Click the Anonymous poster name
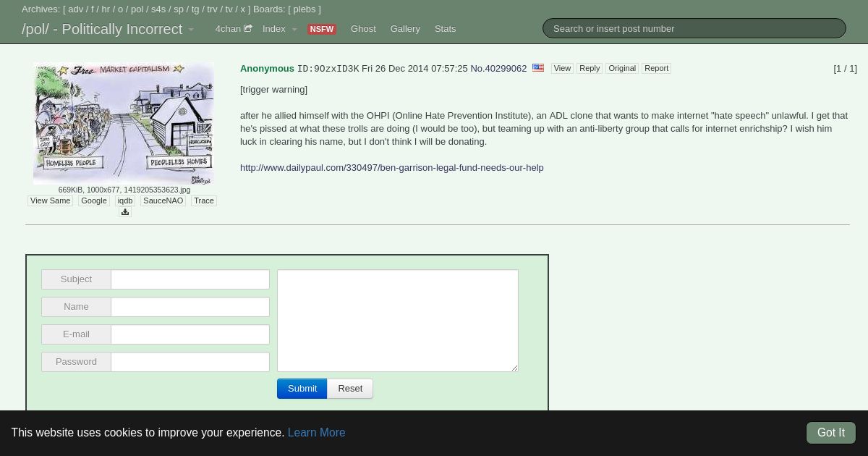Image resolution: width=868 pixels, height=456 pixels. tap(267, 69)
